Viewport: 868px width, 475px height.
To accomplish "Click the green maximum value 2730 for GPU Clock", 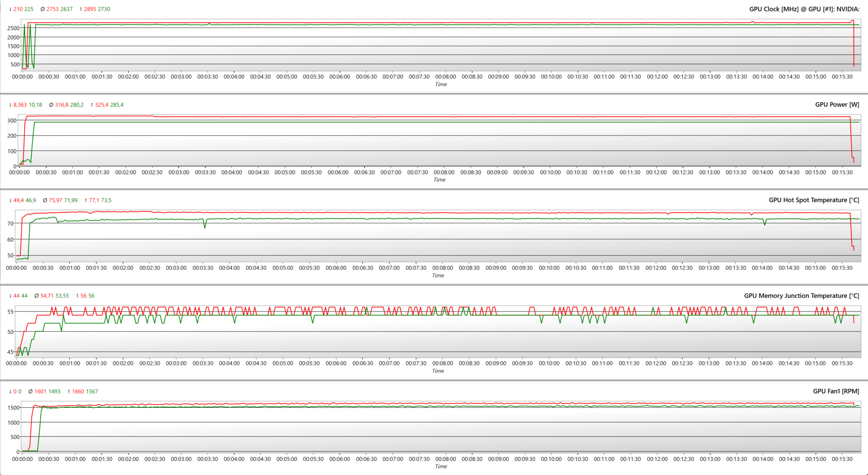I will coord(104,9).
